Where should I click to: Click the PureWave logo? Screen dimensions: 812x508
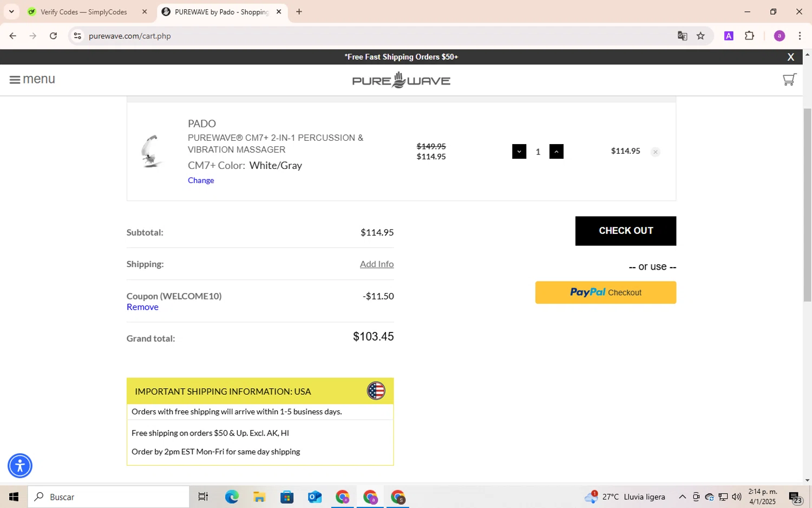(x=401, y=80)
